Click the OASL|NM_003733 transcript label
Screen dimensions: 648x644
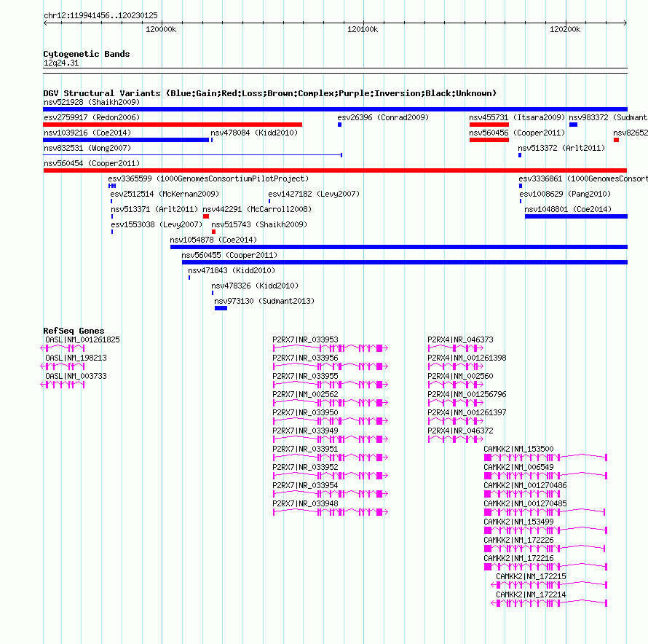click(76, 376)
